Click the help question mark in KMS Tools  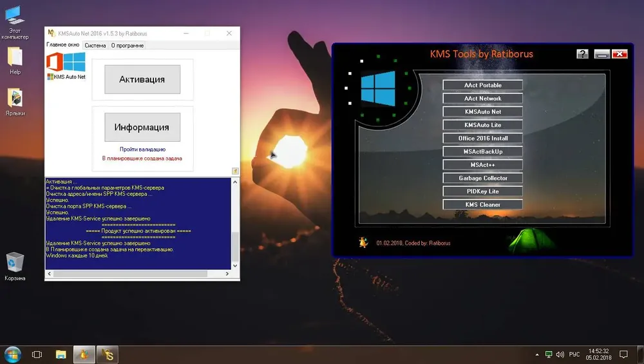582,54
